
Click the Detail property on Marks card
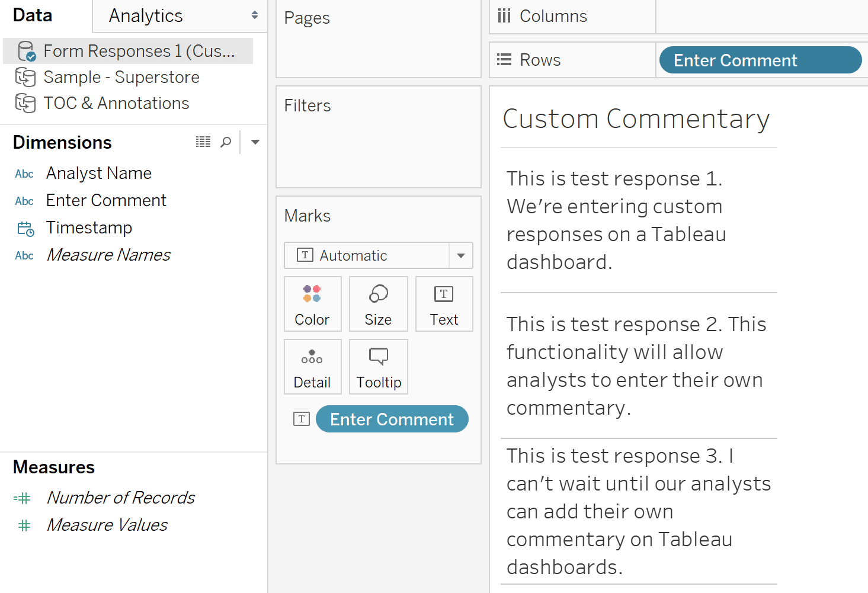pyautogui.click(x=312, y=367)
